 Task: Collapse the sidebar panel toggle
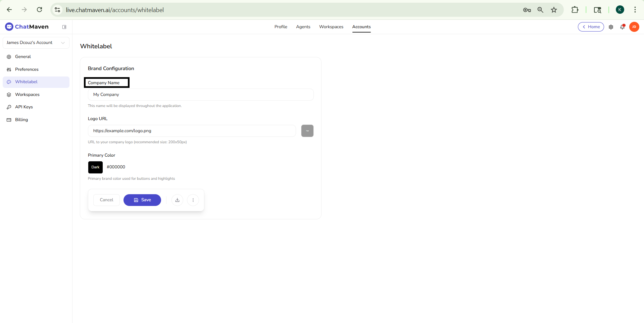pyautogui.click(x=64, y=27)
